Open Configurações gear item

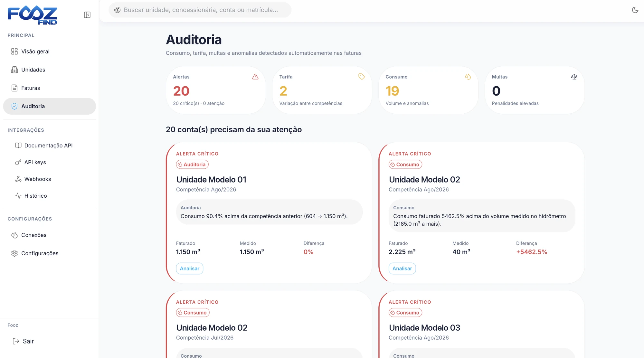coord(50,253)
